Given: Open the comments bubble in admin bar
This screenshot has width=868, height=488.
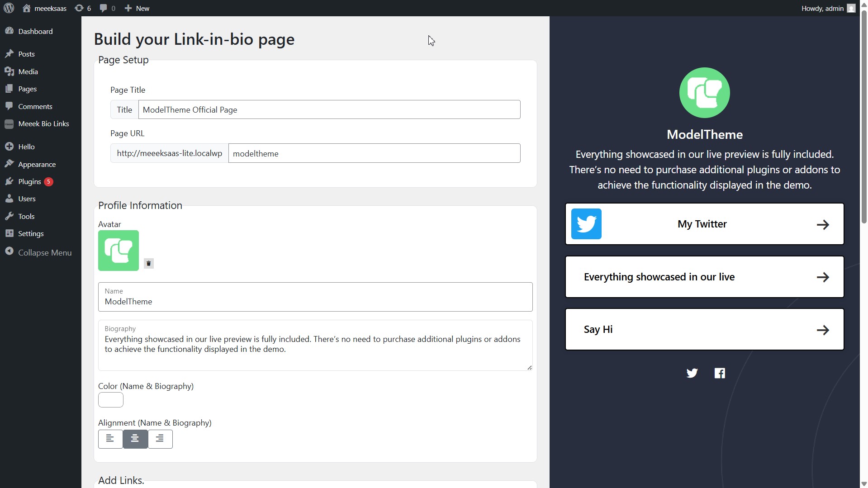Looking at the screenshot, I should 107,8.
